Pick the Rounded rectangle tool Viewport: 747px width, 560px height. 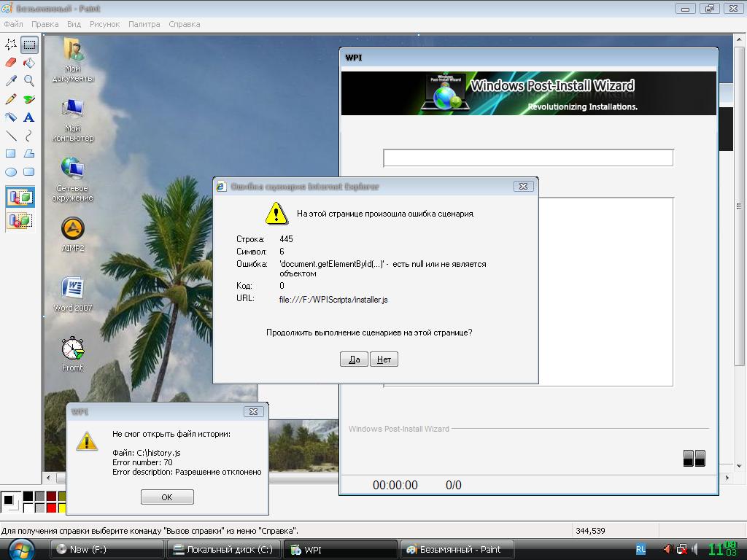[29, 172]
